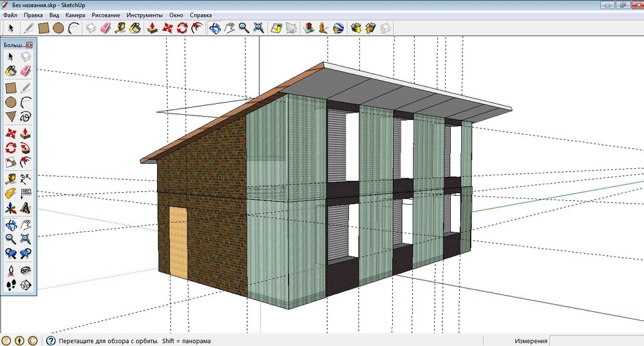Viewport: 644px width, 346px height.
Task: Click the Pan hand tool in top toolbar
Action: point(229,28)
